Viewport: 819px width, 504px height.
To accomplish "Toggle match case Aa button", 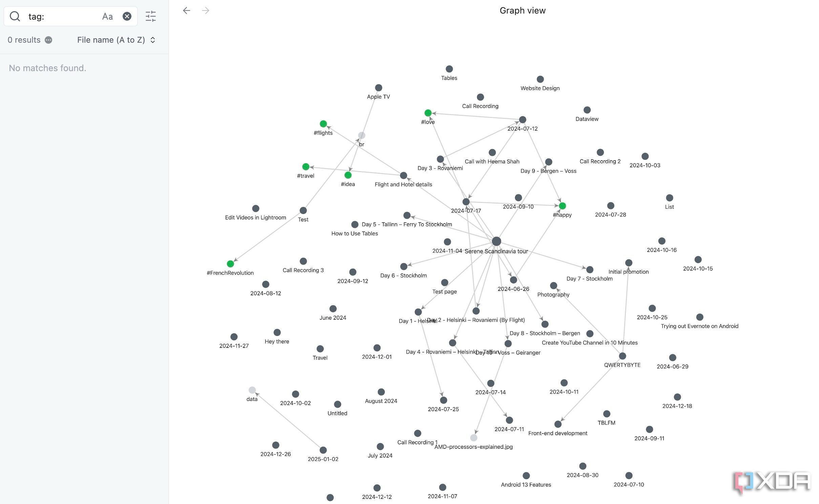I will coord(107,16).
